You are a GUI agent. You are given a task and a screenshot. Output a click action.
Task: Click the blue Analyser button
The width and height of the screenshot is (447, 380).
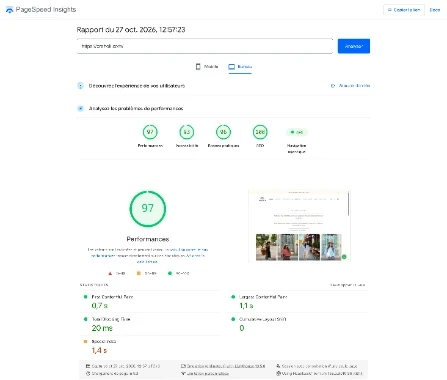(354, 46)
